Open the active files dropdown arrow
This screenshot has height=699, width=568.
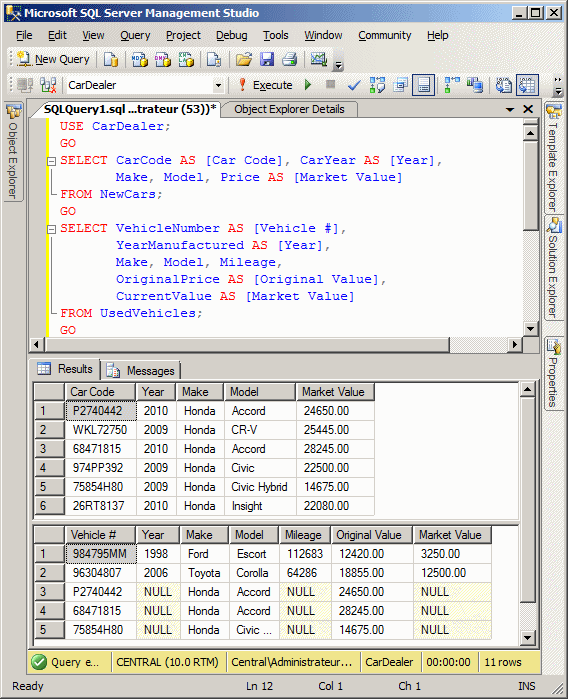click(510, 109)
